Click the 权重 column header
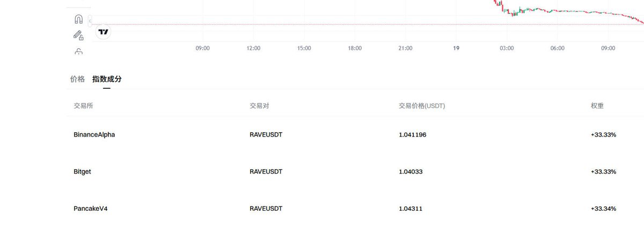The height and width of the screenshot is (230, 644). (x=597, y=106)
